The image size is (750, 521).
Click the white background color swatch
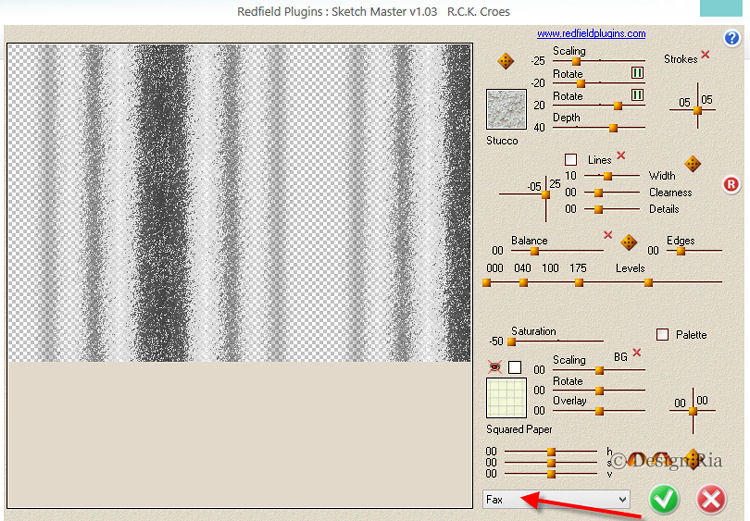click(x=515, y=367)
